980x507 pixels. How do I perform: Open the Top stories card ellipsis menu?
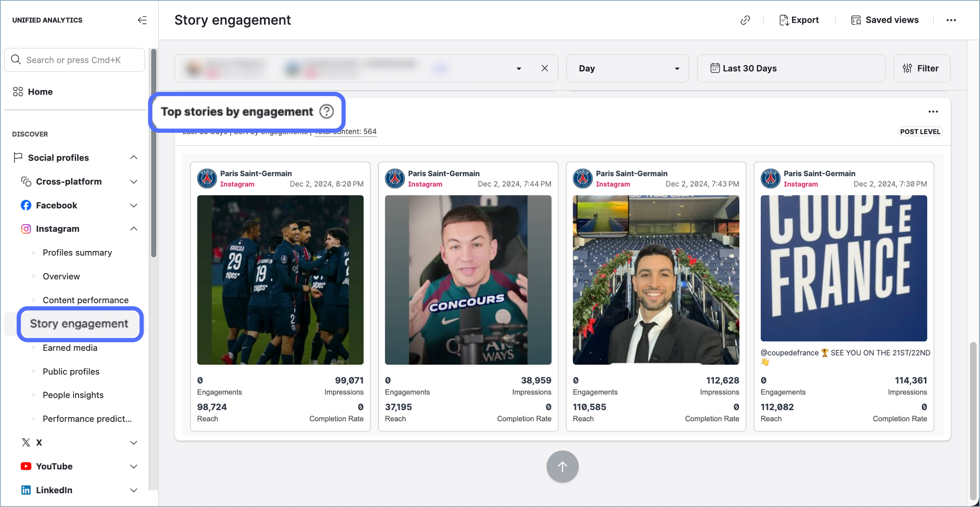click(x=933, y=112)
